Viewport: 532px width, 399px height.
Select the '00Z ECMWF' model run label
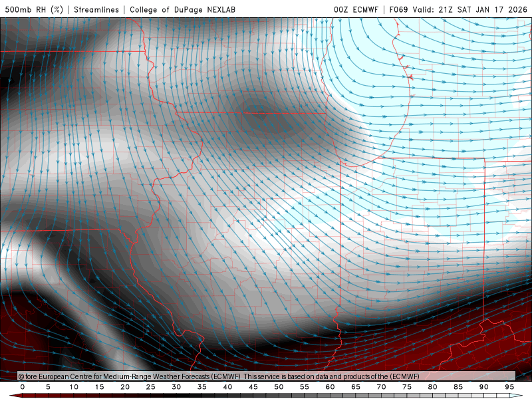click(356, 9)
